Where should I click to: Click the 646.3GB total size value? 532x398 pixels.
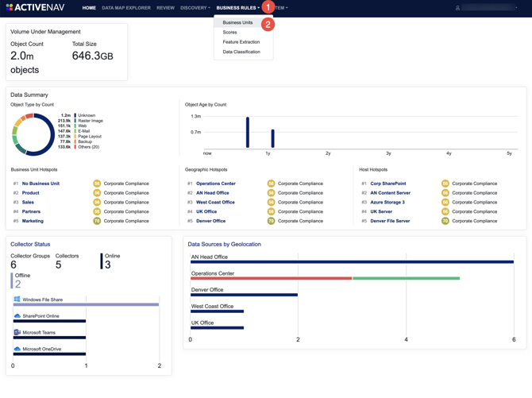[93, 56]
